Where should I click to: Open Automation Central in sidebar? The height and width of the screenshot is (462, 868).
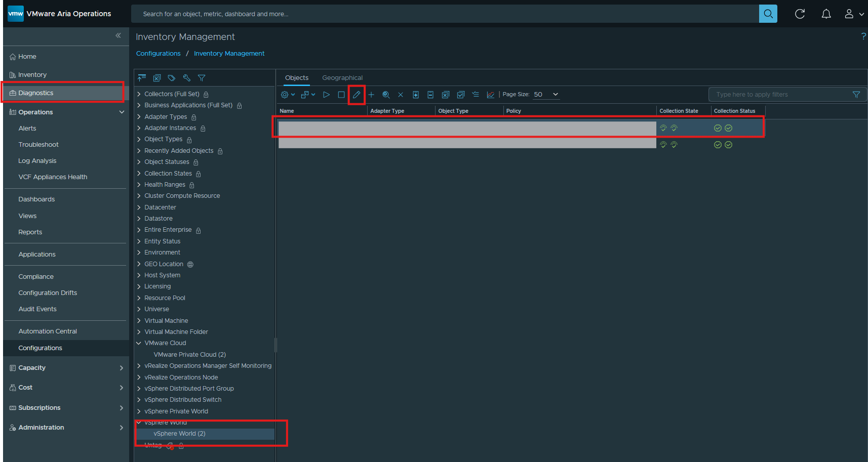tap(48, 331)
